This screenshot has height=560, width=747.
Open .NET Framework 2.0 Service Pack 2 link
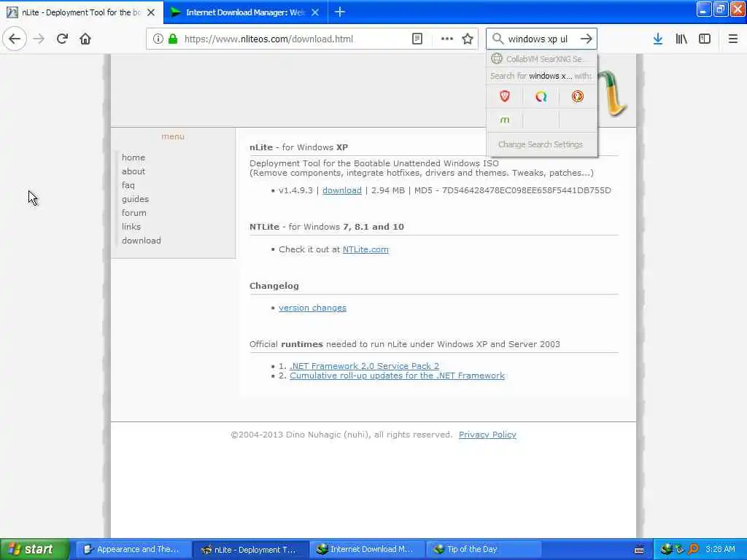tap(365, 366)
